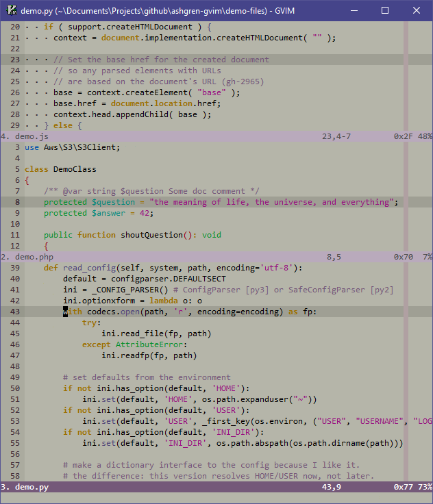Click 'document' keyword on line 21
This screenshot has width=433, height=504.
pyautogui.click(x=121, y=38)
